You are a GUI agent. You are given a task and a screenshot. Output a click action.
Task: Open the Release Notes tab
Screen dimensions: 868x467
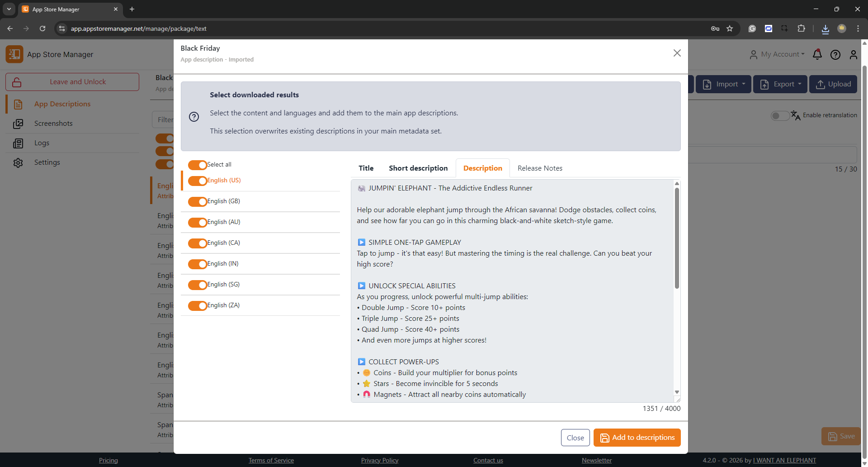pyautogui.click(x=540, y=168)
